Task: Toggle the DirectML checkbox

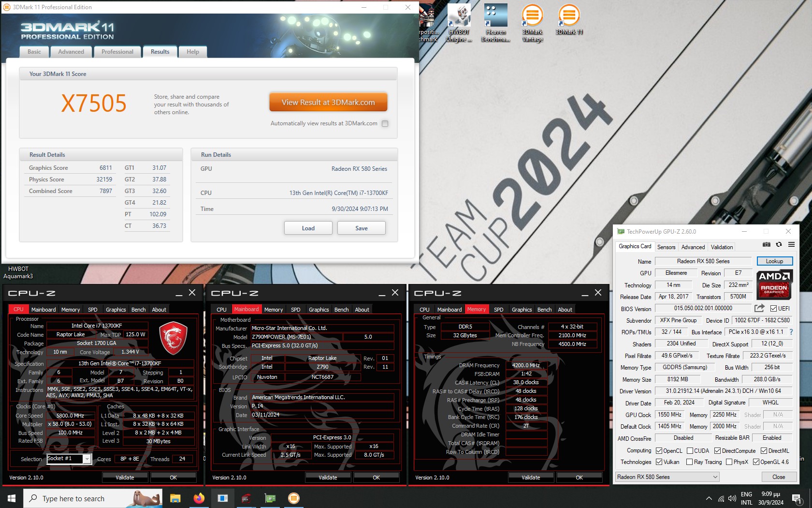Action: 764,450
